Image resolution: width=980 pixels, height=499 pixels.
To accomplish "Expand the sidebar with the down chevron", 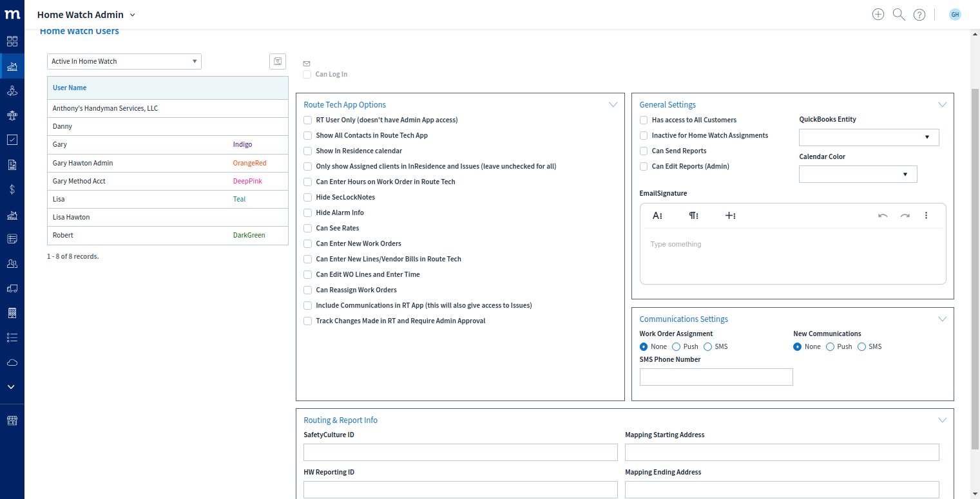I will tap(12, 387).
